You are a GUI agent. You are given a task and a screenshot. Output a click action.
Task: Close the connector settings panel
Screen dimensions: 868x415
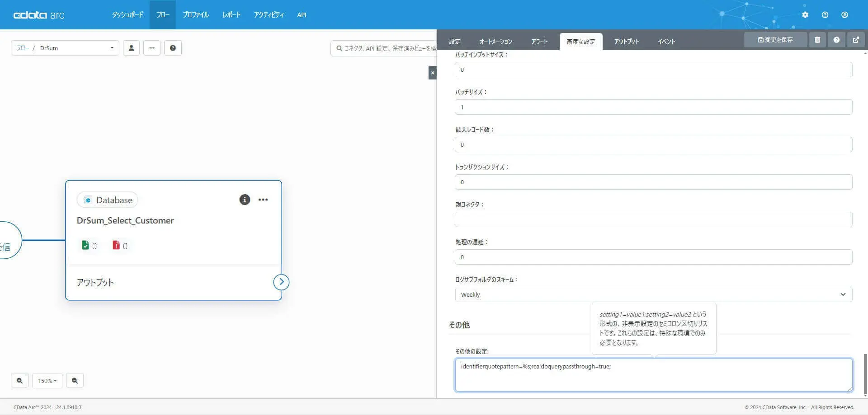[x=433, y=73]
